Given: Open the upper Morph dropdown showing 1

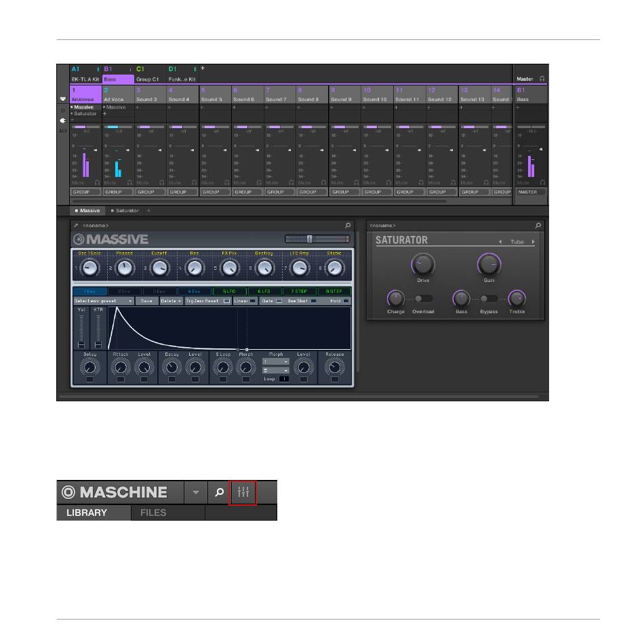Looking at the screenshot, I should pos(276,361).
